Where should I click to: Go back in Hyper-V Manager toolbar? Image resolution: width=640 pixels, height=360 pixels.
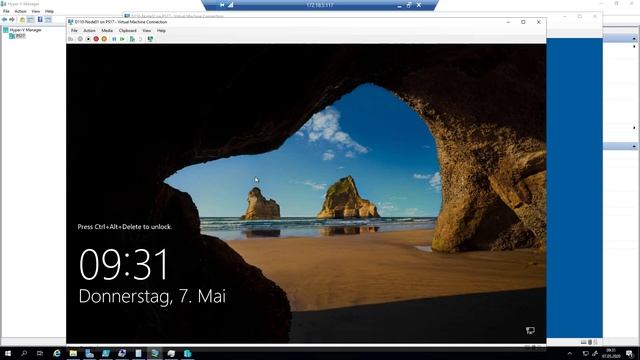click(x=4, y=20)
